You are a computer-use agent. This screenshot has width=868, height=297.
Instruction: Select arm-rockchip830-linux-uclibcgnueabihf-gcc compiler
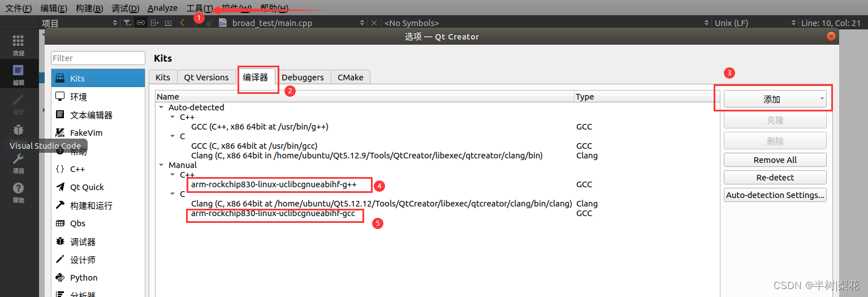tap(273, 213)
